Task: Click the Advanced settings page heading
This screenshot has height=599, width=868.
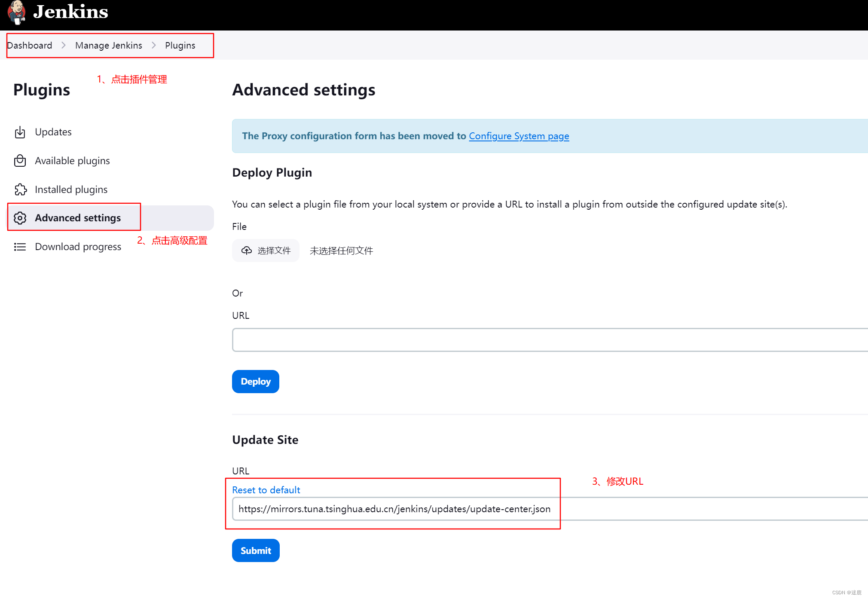Action: (x=304, y=90)
